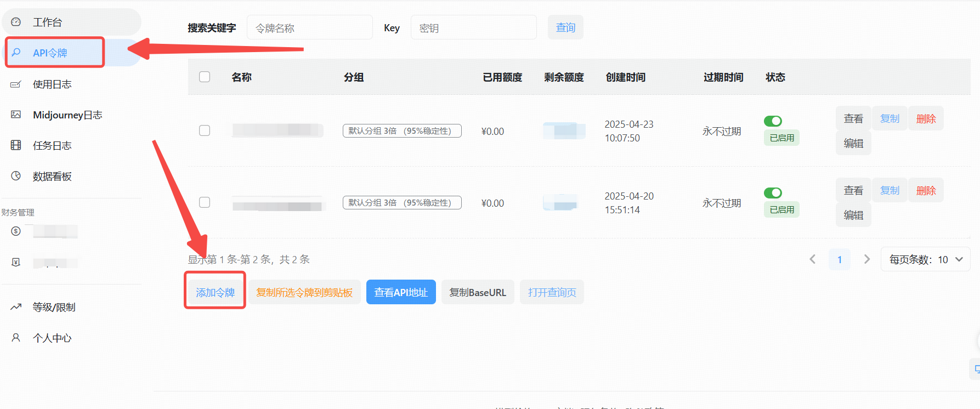
Task: Open 个人中心 menu item
Action: tap(72, 338)
